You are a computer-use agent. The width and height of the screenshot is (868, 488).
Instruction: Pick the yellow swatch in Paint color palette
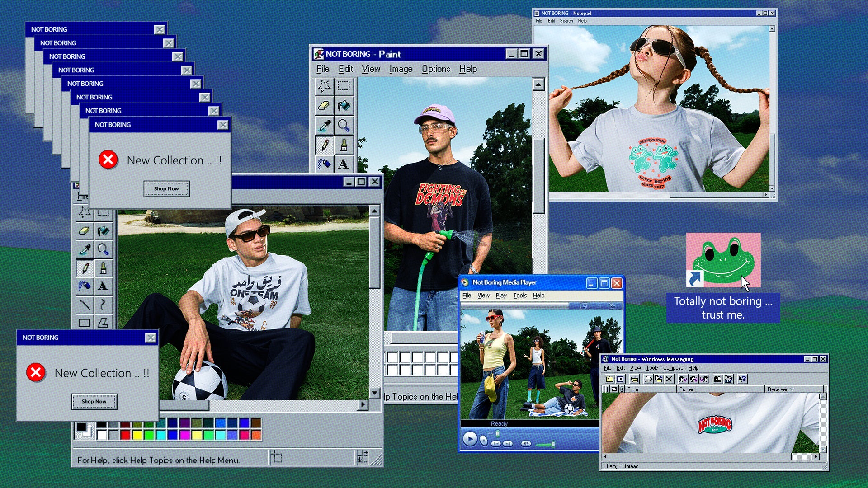(x=137, y=435)
